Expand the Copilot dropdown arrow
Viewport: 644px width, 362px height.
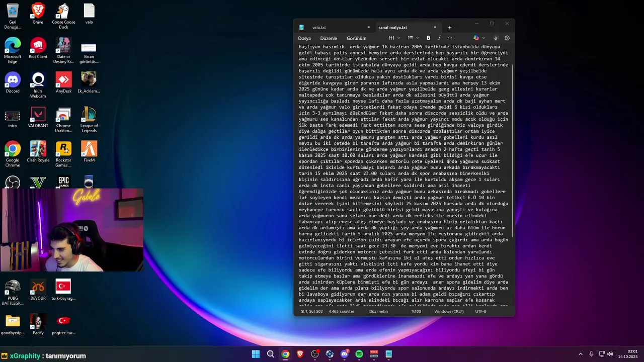(x=484, y=38)
